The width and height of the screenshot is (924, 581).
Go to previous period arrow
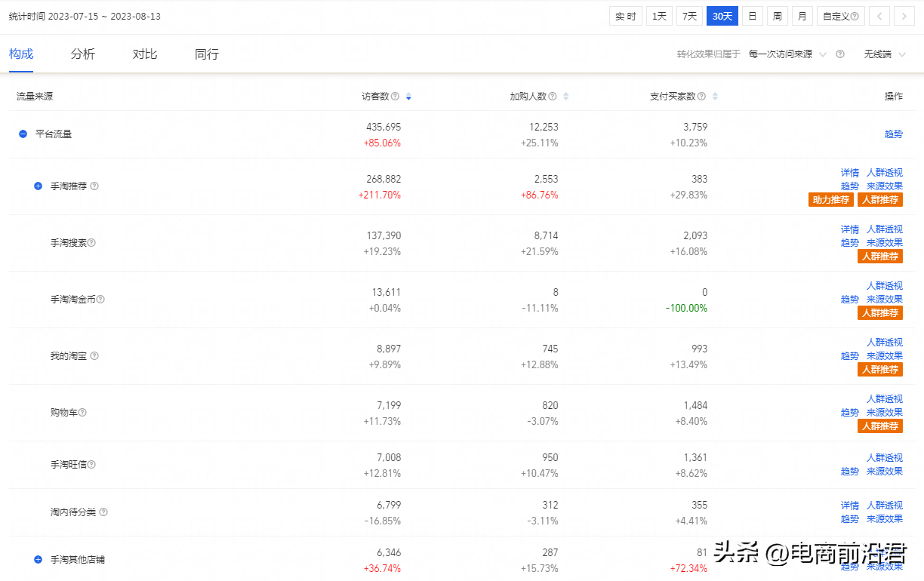coord(879,16)
